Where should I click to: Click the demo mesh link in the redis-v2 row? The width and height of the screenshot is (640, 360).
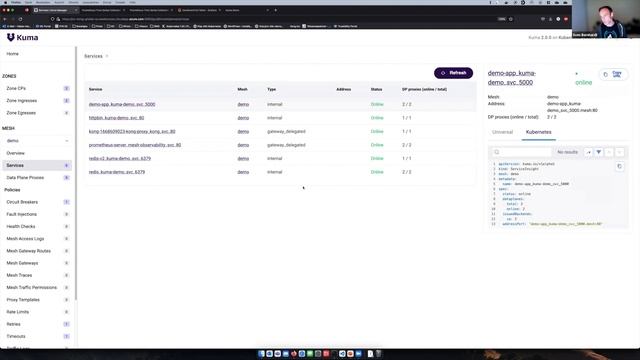click(243, 159)
